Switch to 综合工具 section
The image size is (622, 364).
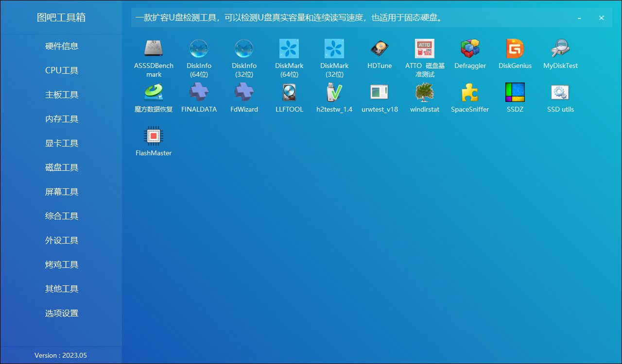pos(61,216)
